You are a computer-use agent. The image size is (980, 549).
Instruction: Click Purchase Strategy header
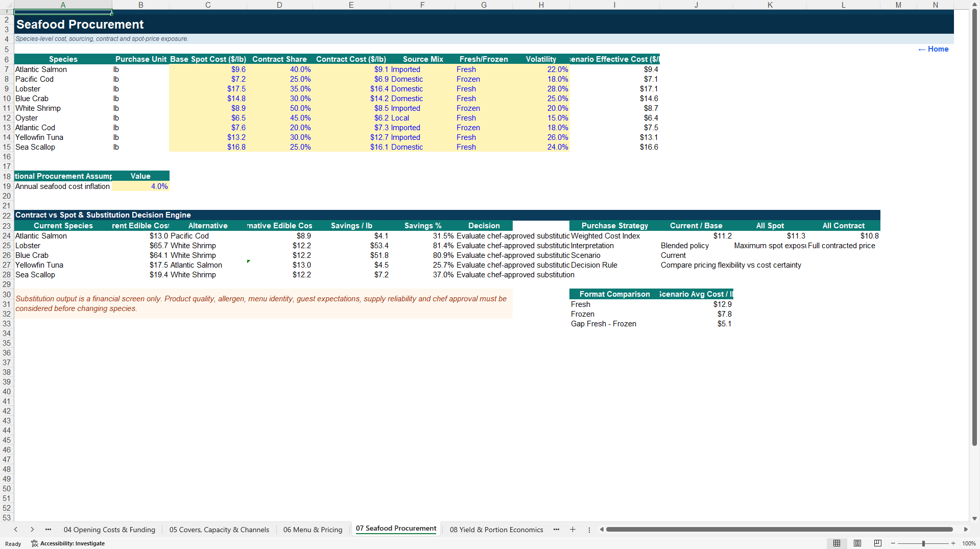614,226
